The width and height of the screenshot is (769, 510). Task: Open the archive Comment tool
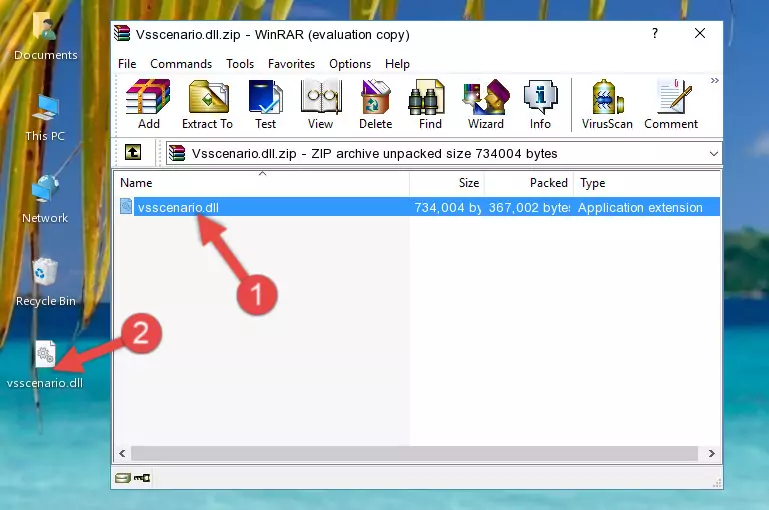(x=671, y=104)
